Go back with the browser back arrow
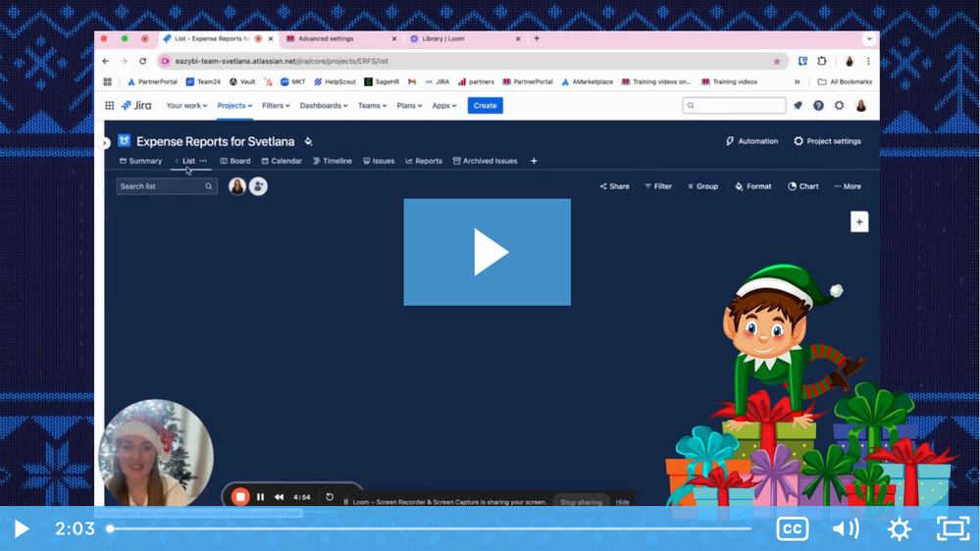 106,61
